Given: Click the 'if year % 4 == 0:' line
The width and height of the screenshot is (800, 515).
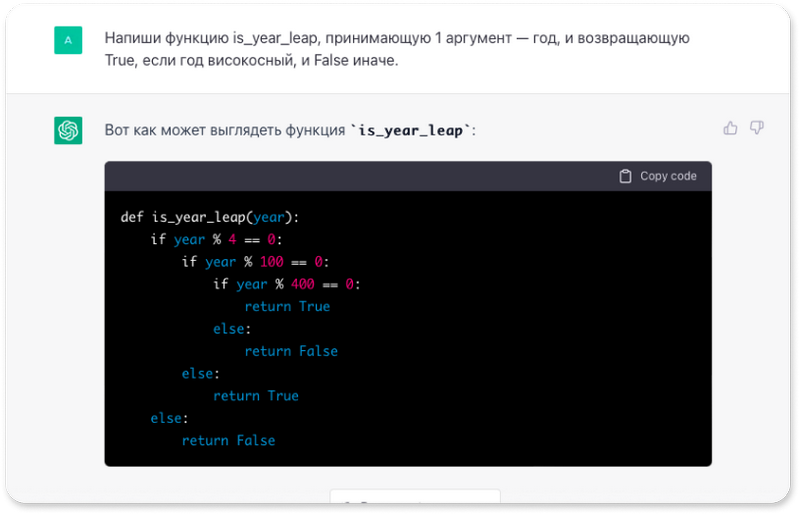Looking at the screenshot, I should pyautogui.click(x=217, y=239).
